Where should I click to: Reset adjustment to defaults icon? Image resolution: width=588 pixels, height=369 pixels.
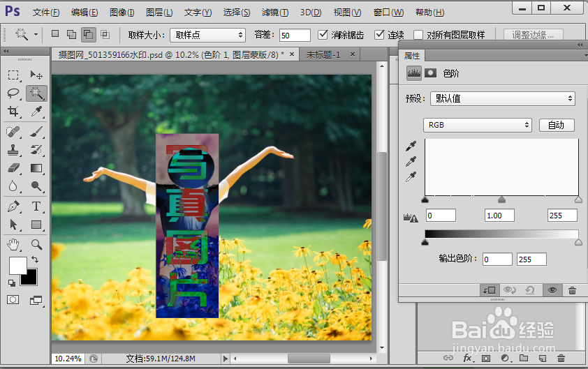(x=530, y=290)
